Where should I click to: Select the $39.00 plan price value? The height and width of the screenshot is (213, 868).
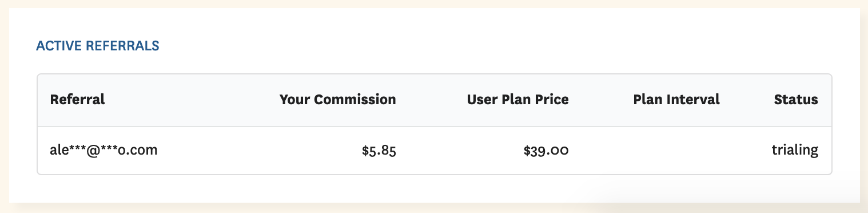(546, 151)
